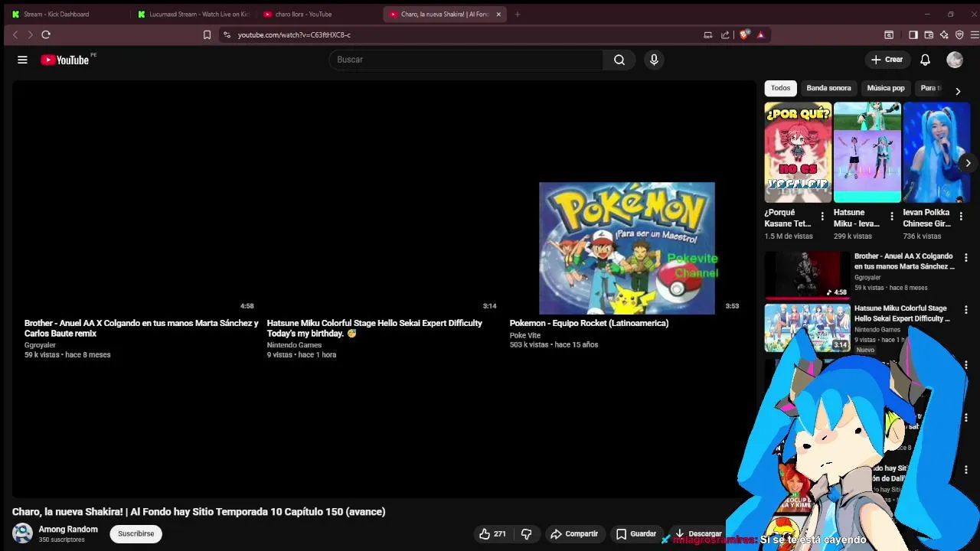The height and width of the screenshot is (551, 980).
Task: Open options for Hatsune Miku - Ieva short
Action: tap(891, 217)
